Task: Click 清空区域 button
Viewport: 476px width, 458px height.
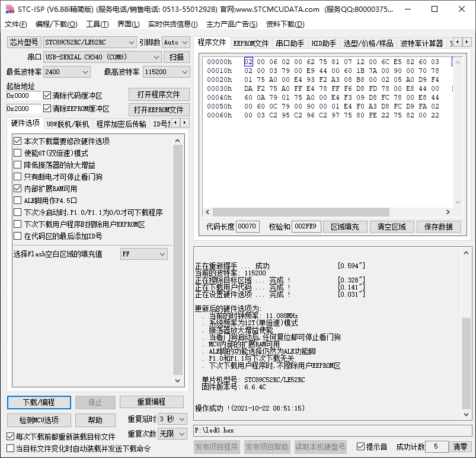Action: click(x=392, y=227)
